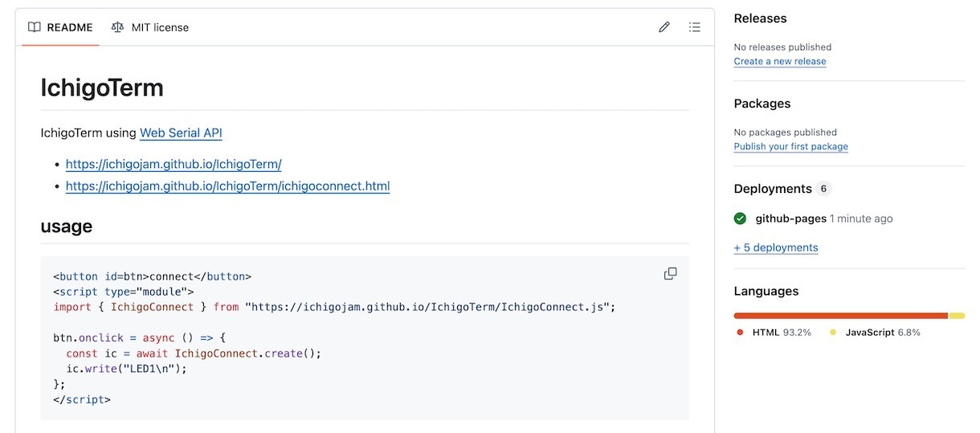Viewport: 980px width, 433px height.
Task: Copy the usage code snippet
Action: pyautogui.click(x=671, y=274)
